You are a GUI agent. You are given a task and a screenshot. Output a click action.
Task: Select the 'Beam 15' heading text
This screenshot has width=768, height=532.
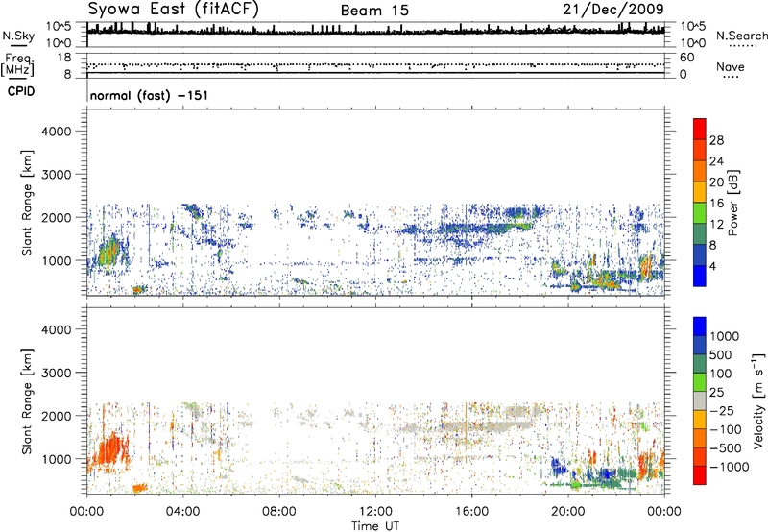tap(374, 11)
